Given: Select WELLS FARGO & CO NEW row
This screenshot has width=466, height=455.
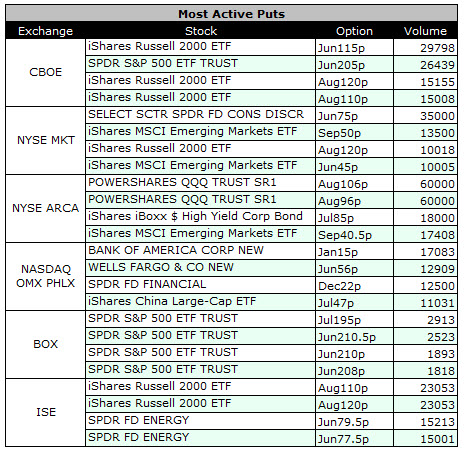Looking at the screenshot, I should point(272,268).
